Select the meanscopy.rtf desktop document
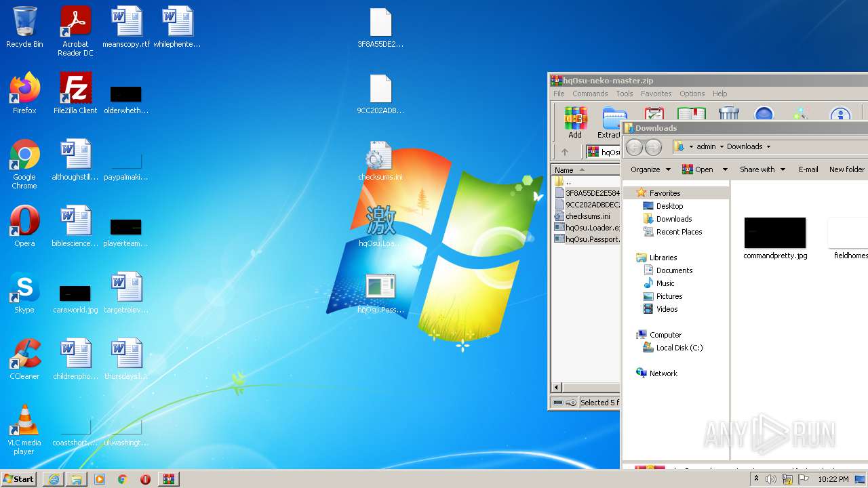Viewport: 868px width, 488px height. point(126,28)
